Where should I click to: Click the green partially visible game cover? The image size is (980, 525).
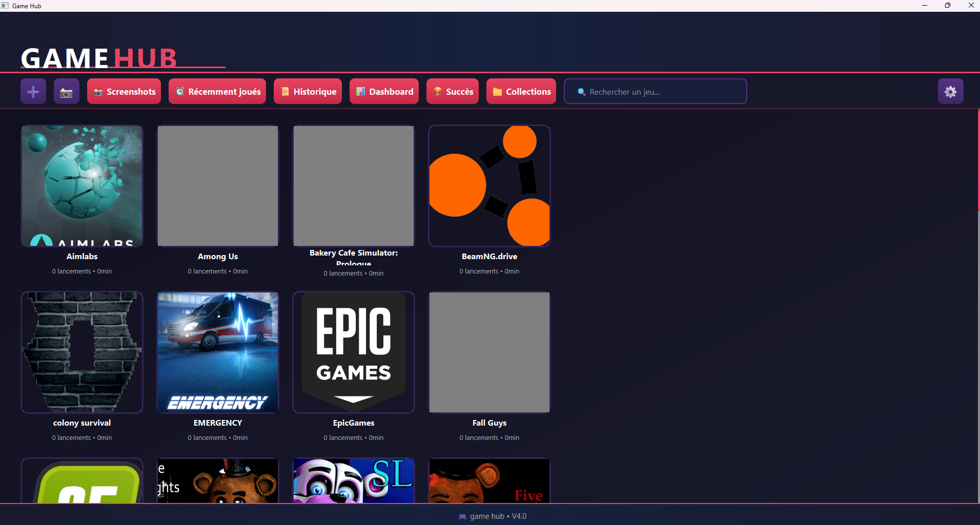[82, 480]
